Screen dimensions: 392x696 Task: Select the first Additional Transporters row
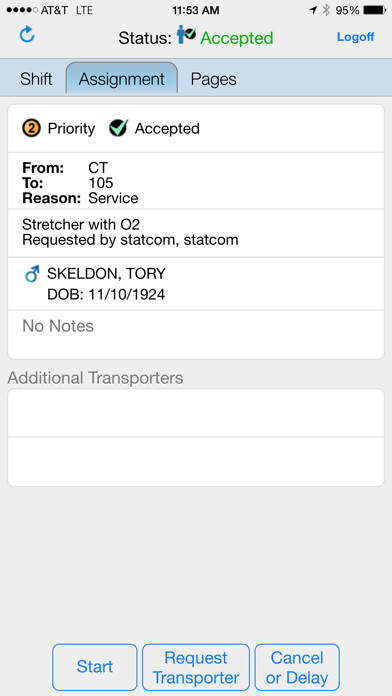(196, 413)
